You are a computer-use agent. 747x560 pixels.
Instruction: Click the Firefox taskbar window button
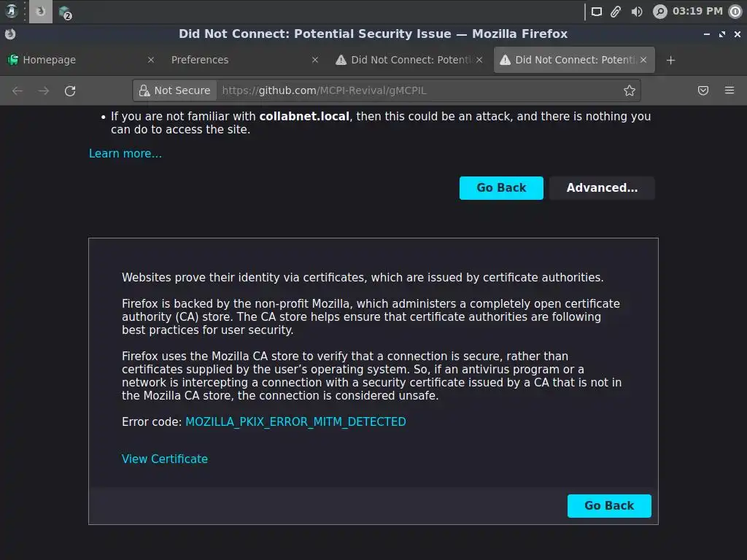(41, 12)
